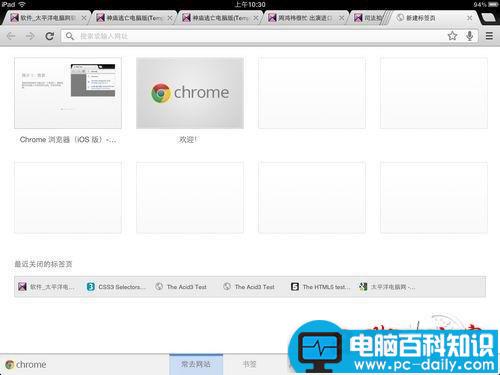The width and height of the screenshot is (500, 375).
Task: Switch to the 软件_太平洋电脑网 tab
Action: [47, 18]
